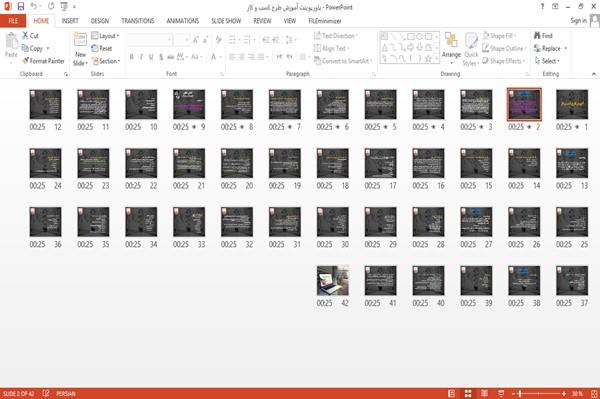Open the ANIMATIONS tab

183,21
